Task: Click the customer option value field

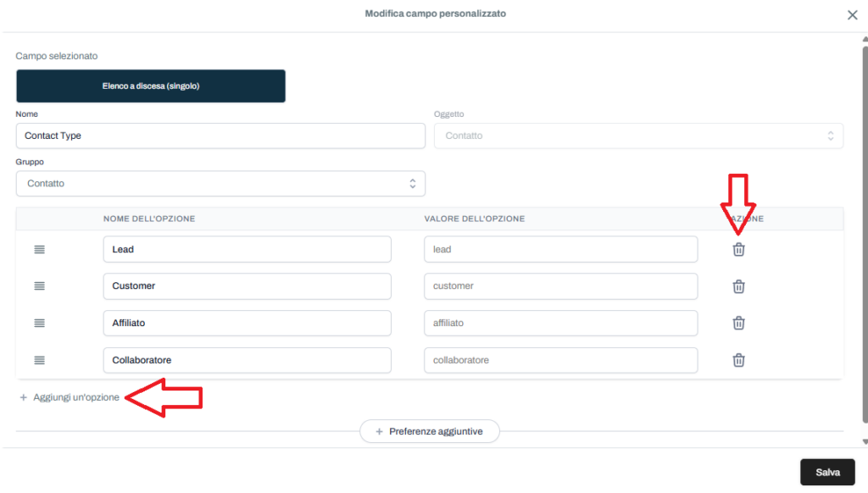Action: click(x=560, y=286)
